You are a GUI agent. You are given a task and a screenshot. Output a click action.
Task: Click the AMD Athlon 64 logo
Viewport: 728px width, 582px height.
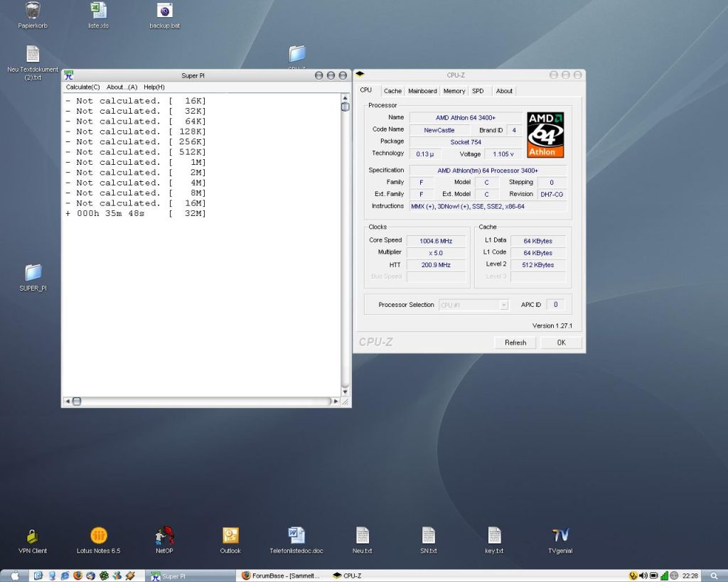545,135
